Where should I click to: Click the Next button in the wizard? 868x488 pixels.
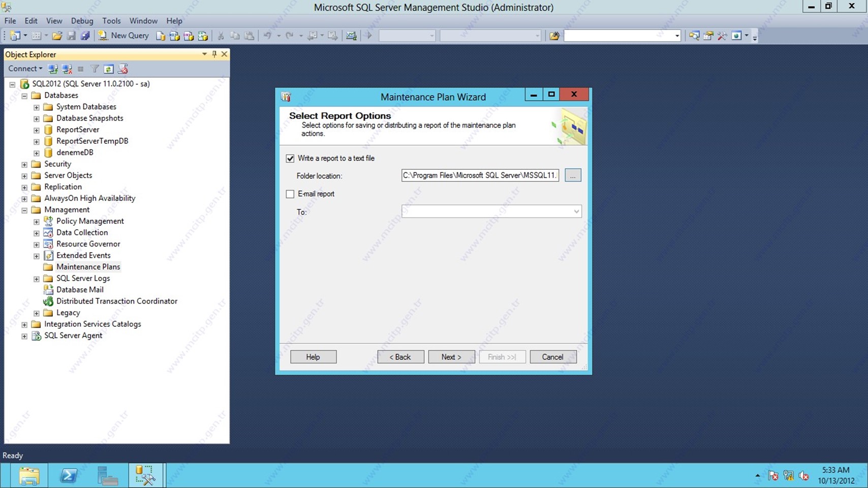(x=451, y=357)
